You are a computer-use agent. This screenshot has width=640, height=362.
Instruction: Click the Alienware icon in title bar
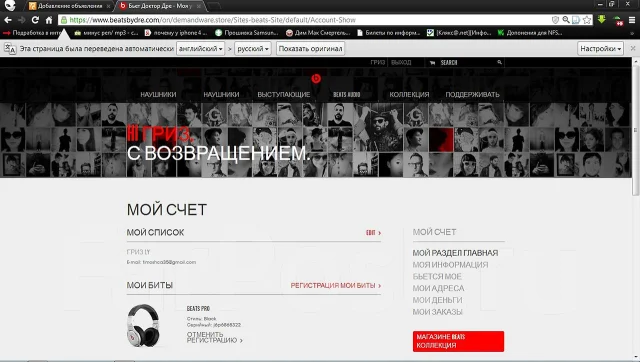point(10,6)
